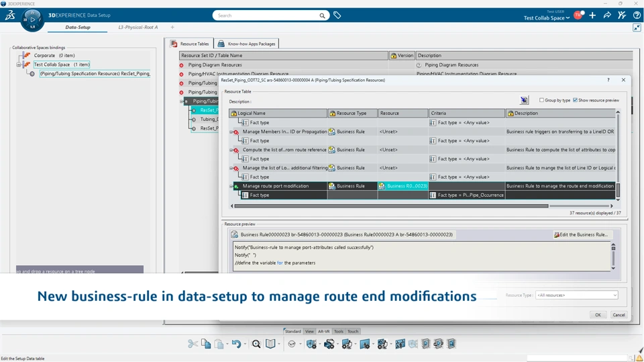Click Cancel in the resource dialog
This screenshot has width=644, height=362.
[619, 315]
